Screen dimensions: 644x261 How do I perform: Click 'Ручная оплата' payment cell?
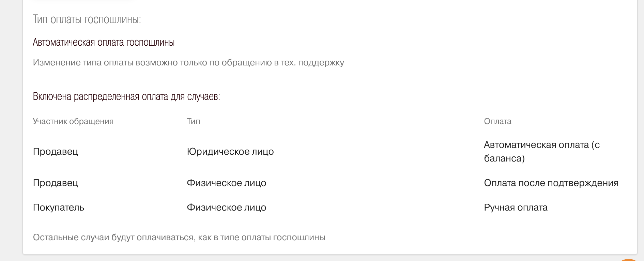coord(516,208)
